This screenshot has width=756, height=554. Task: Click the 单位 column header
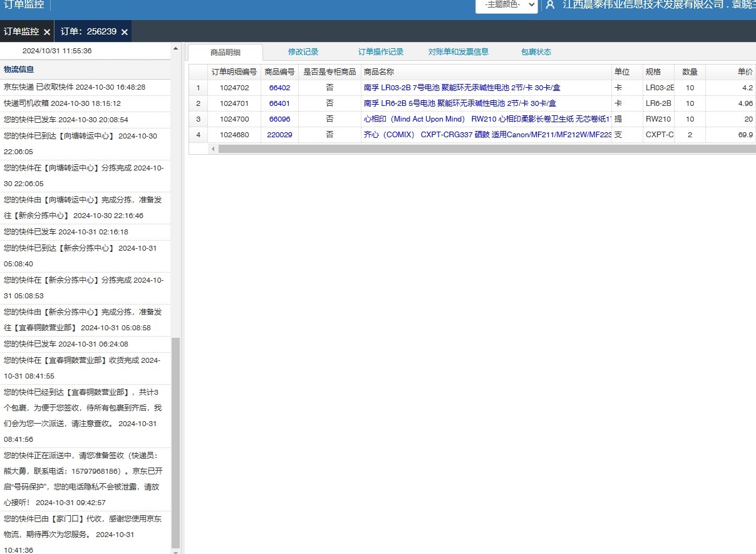click(x=627, y=72)
